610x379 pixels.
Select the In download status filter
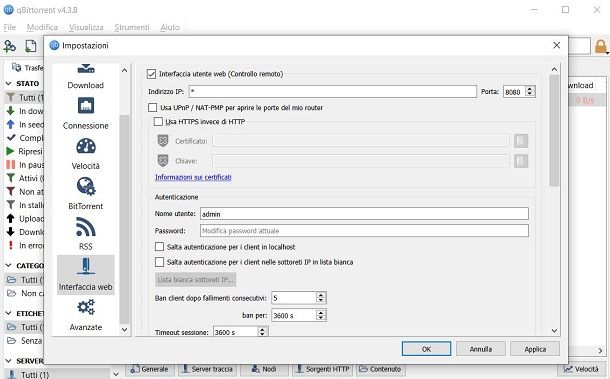25,111
